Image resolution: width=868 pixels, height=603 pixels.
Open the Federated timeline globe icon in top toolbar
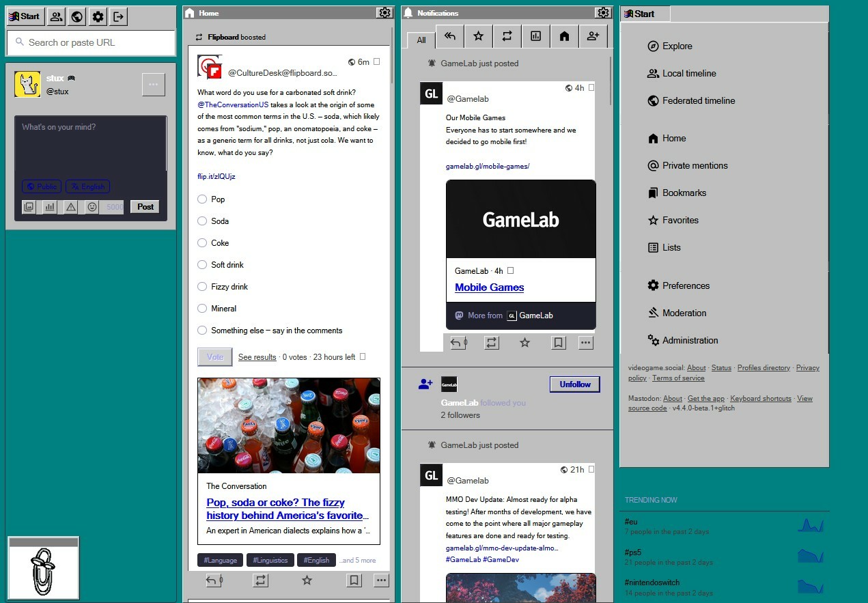point(77,16)
